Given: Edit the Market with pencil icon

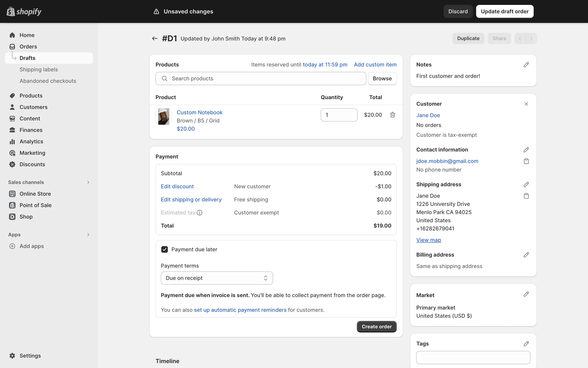Looking at the screenshot, I should (x=526, y=294).
